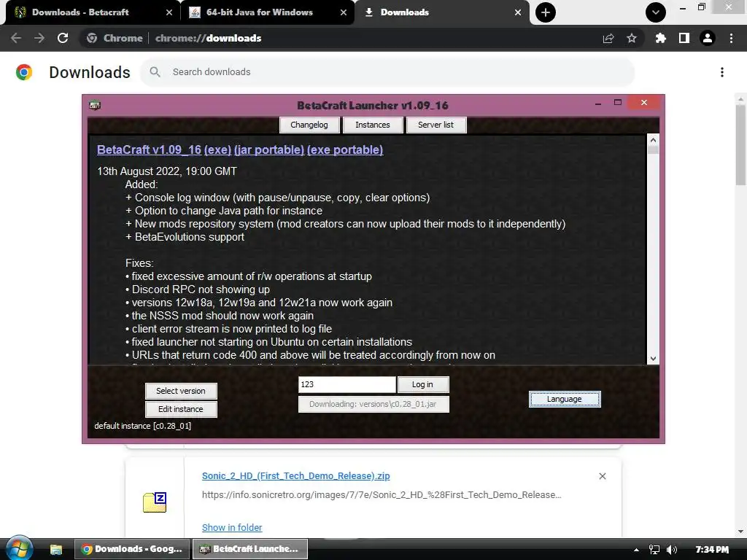
Task: Show hidden system tray icons
Action: 636,550
